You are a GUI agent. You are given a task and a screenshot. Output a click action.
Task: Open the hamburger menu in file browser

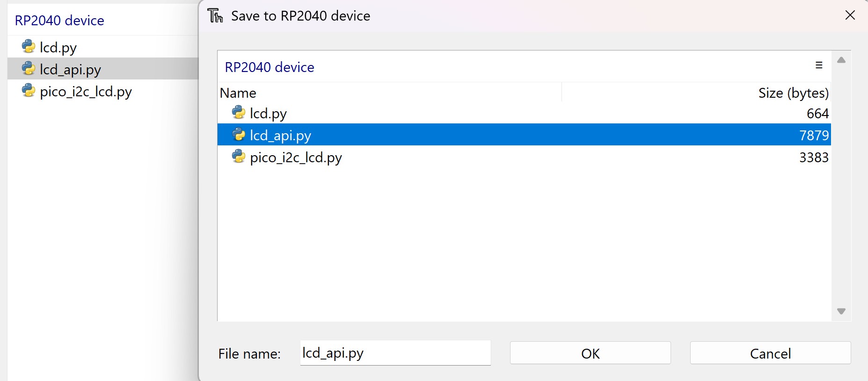[x=819, y=65]
